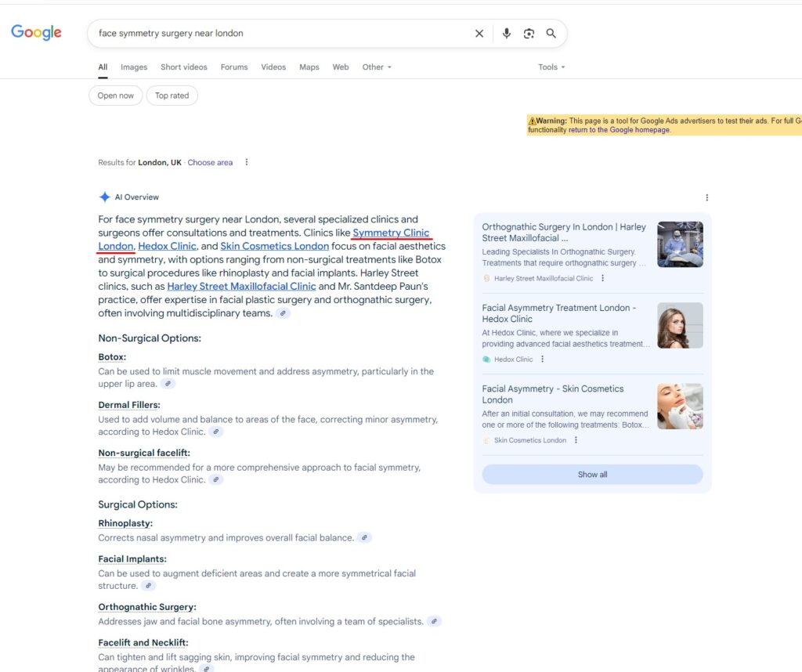
Task: Click the Facial Implants heading term
Action: 132,559
